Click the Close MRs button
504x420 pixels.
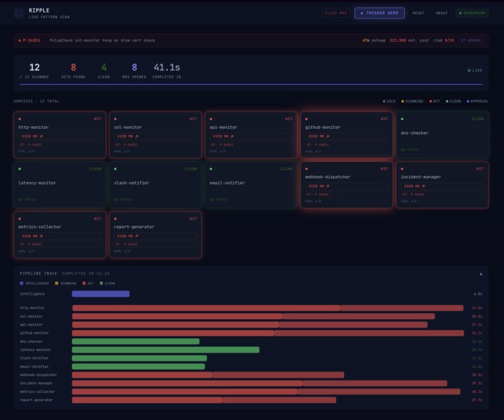coord(335,13)
